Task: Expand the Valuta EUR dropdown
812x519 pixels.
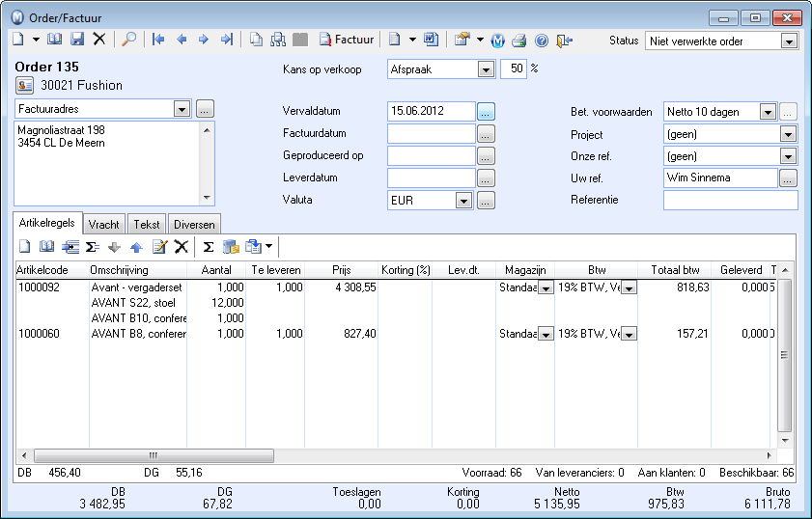Action: pyautogui.click(x=463, y=201)
